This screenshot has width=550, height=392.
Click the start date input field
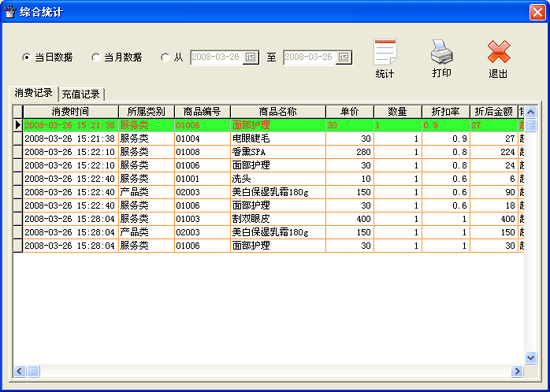click(217, 58)
